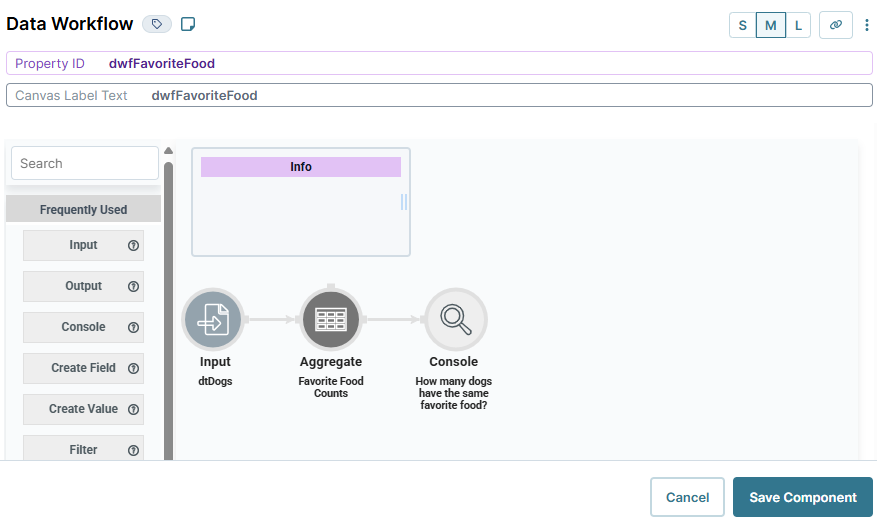Screen dimensions: 877x523
Task: Open help icon for Filter operator
Action: (133, 450)
